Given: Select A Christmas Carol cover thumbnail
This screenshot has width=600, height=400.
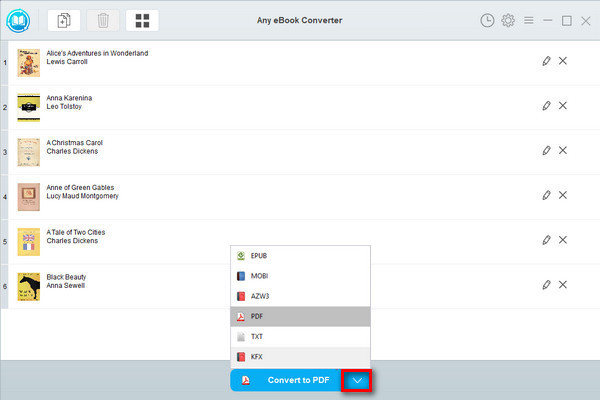Looking at the screenshot, I should [x=29, y=152].
